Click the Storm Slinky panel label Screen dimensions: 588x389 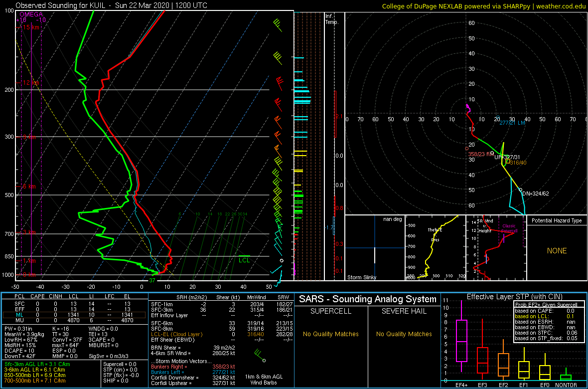tap(362, 277)
